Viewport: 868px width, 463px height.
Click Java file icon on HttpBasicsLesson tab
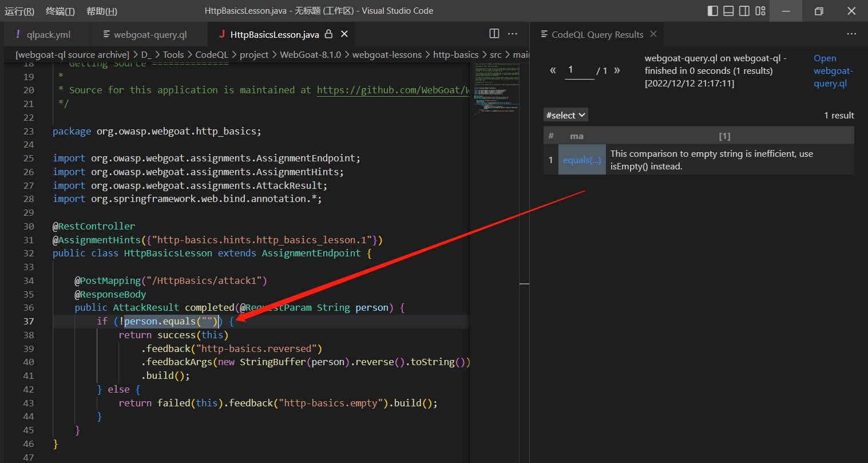(221, 34)
